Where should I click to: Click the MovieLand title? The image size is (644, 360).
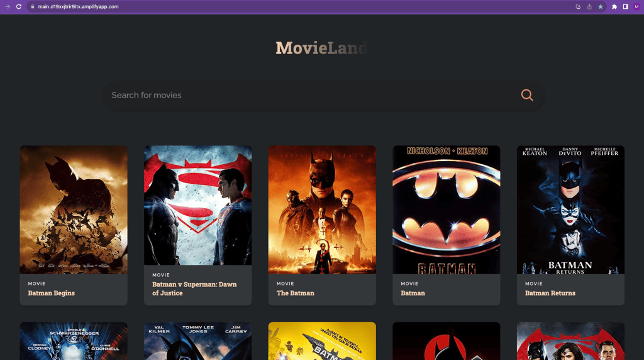pyautogui.click(x=321, y=48)
